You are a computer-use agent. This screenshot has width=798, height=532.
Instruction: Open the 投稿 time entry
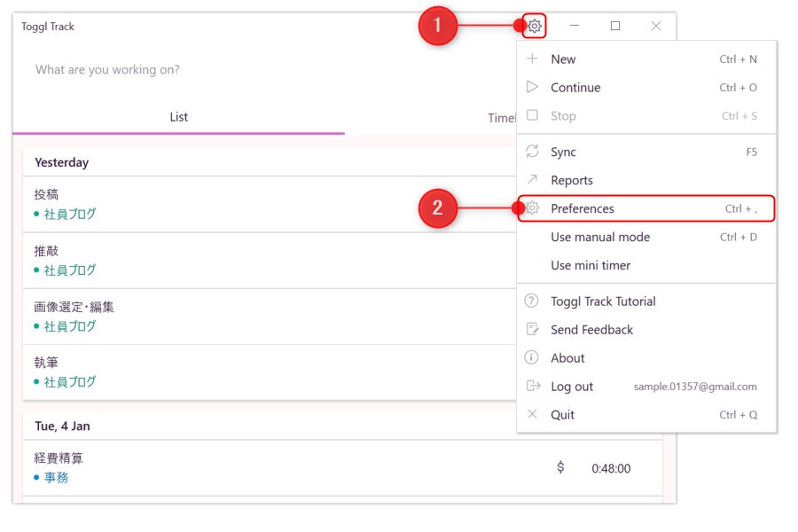click(x=270, y=204)
